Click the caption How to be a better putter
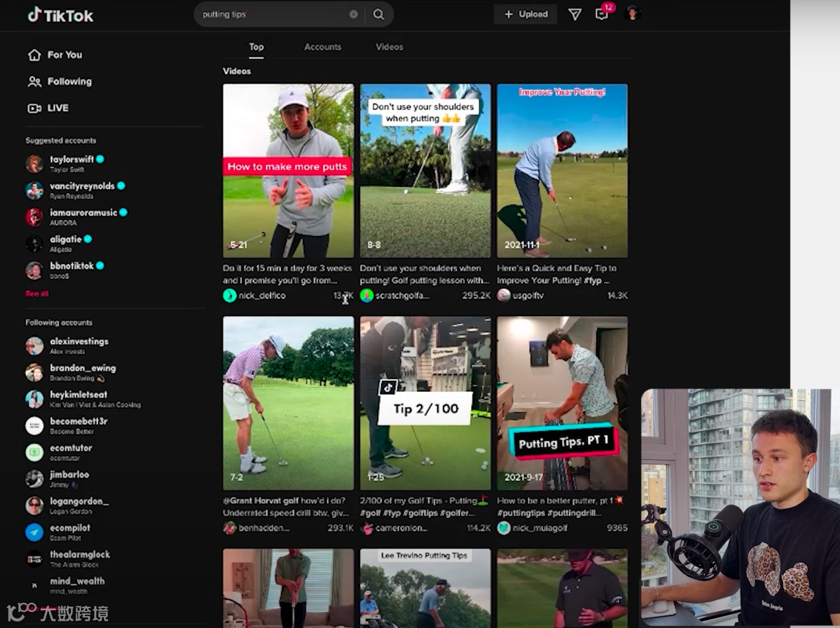This screenshot has width=840, height=628. [560, 507]
